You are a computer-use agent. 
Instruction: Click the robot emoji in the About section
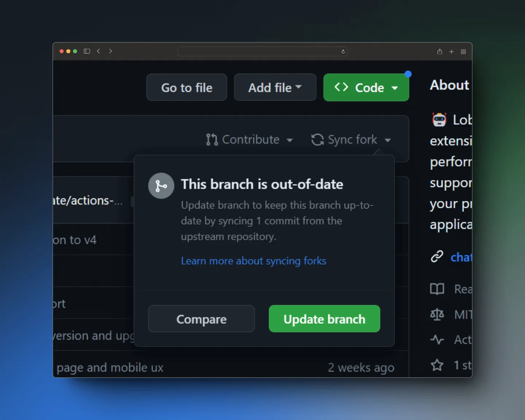click(x=440, y=120)
